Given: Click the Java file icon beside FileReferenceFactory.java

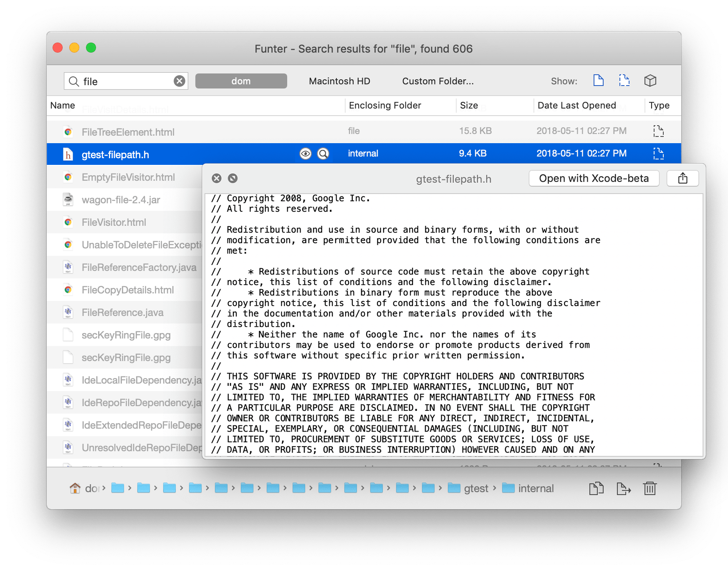Looking at the screenshot, I should click(68, 267).
